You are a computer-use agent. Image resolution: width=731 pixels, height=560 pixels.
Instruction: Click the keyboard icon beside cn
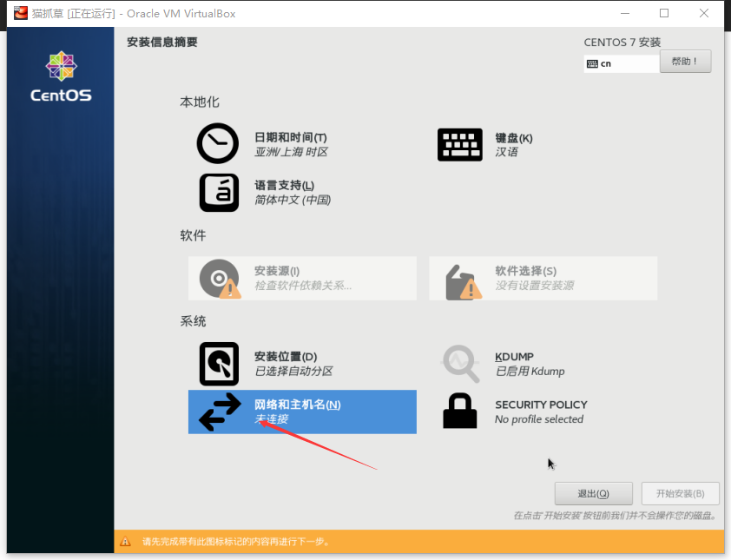(592, 64)
